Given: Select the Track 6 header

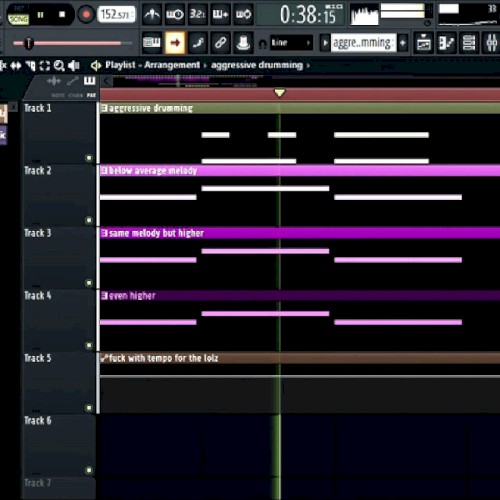Looking at the screenshot, I should pyautogui.click(x=59, y=445).
